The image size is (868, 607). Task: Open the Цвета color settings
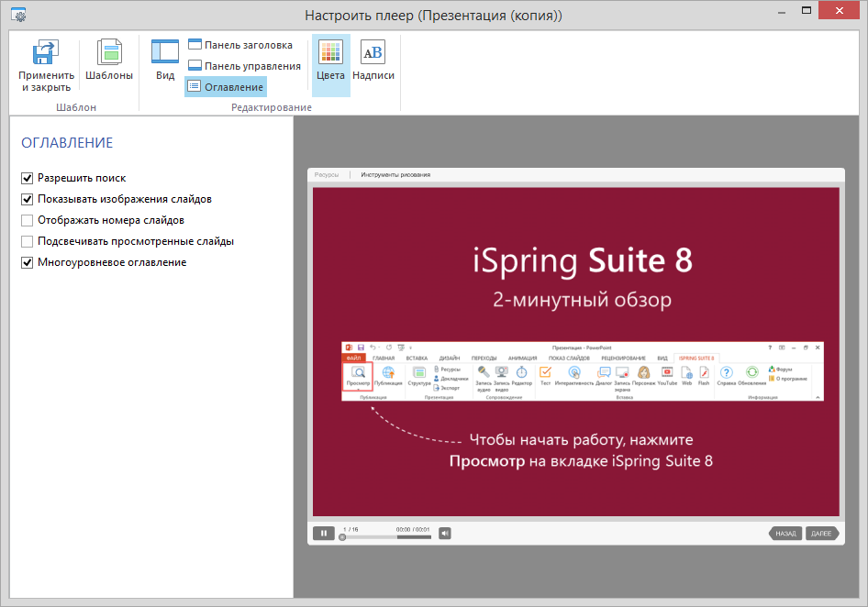pos(330,65)
